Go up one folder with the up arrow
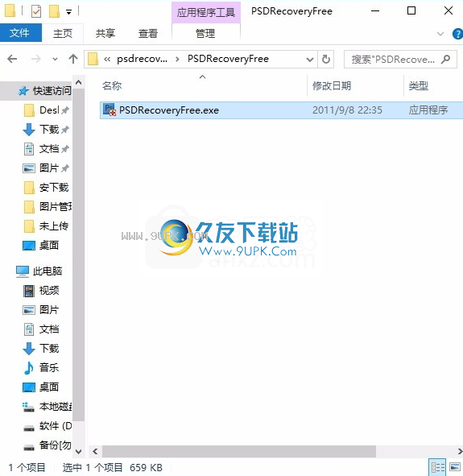This screenshot has height=476, width=463. [73, 59]
